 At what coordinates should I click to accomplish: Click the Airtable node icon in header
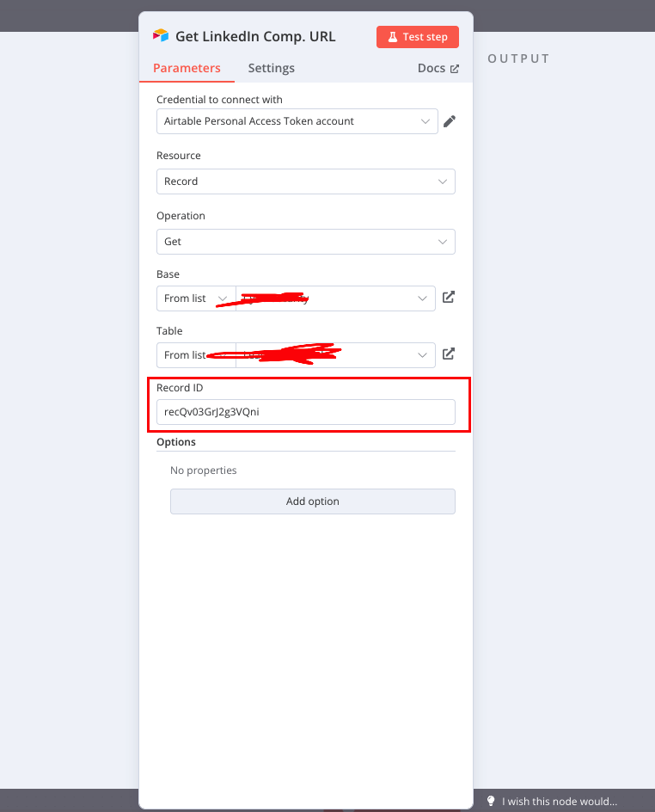(x=161, y=36)
